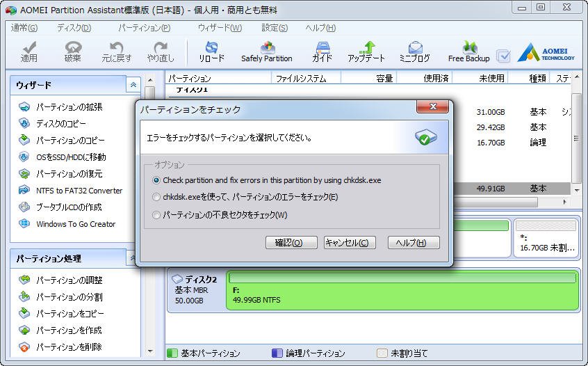Viewport: 588px width, 366px height.
Task: Click the 基本パーティション legend swatch
Action: 172,353
